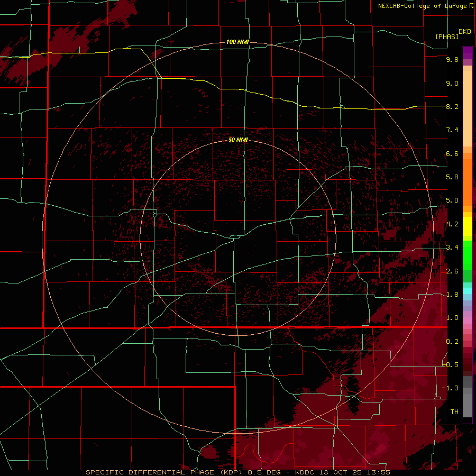Click the NEXLAB-College of DuPage credit text
The image size is (476, 476).
click(423, 6)
